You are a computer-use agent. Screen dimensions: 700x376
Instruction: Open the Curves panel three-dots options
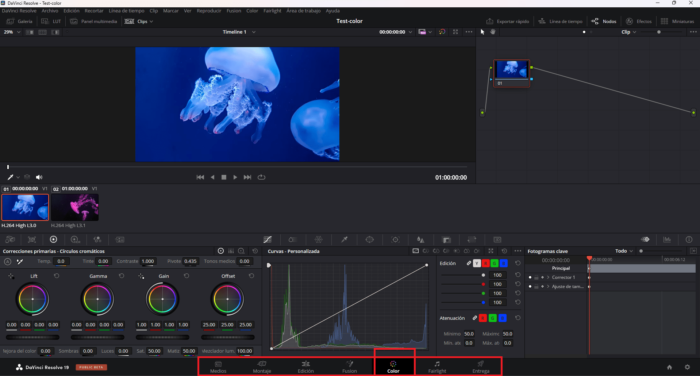tap(517, 251)
